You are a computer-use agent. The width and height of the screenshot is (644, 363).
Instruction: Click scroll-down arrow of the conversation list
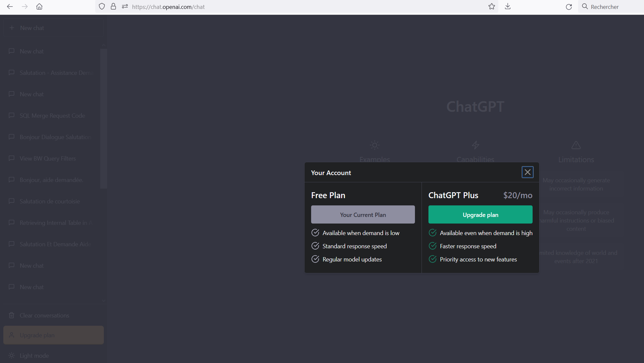[103, 301]
